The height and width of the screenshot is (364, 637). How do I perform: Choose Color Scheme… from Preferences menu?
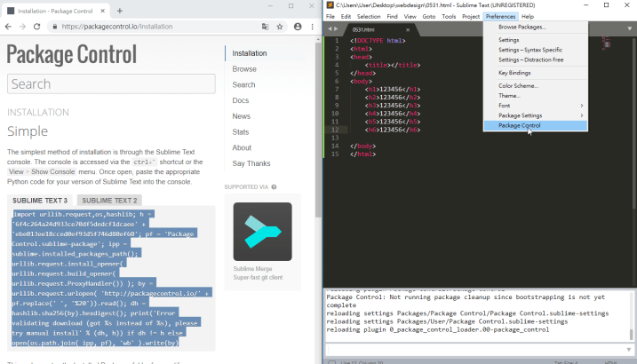click(x=517, y=85)
